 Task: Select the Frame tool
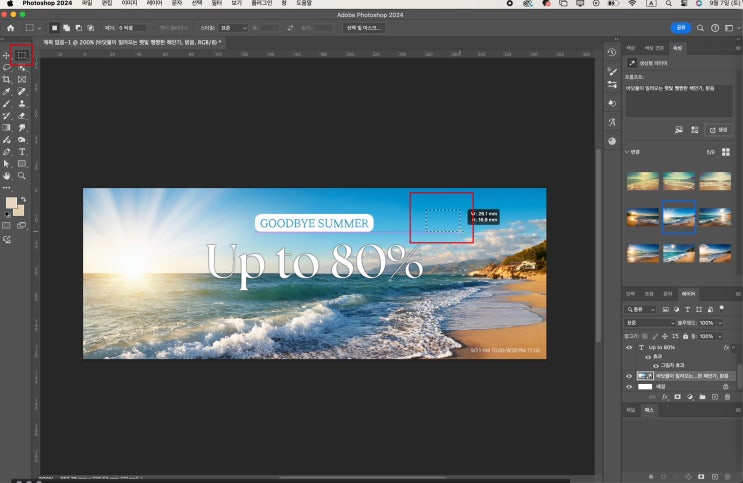[x=22, y=80]
